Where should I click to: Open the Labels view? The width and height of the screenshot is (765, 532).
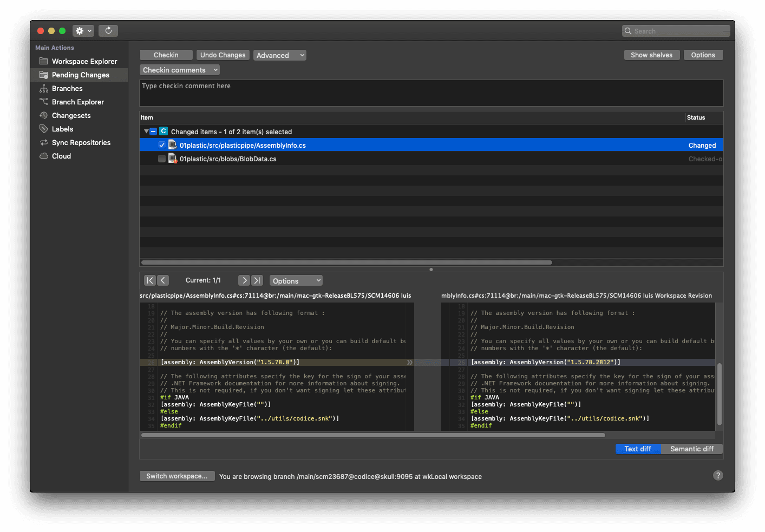(x=62, y=129)
